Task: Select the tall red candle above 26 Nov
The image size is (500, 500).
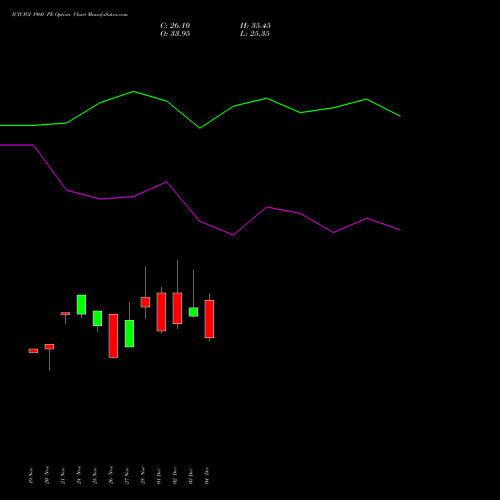Action: [x=113, y=336]
